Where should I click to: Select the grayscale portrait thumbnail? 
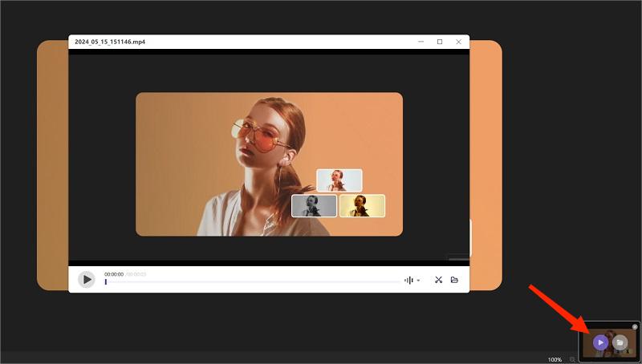click(314, 206)
